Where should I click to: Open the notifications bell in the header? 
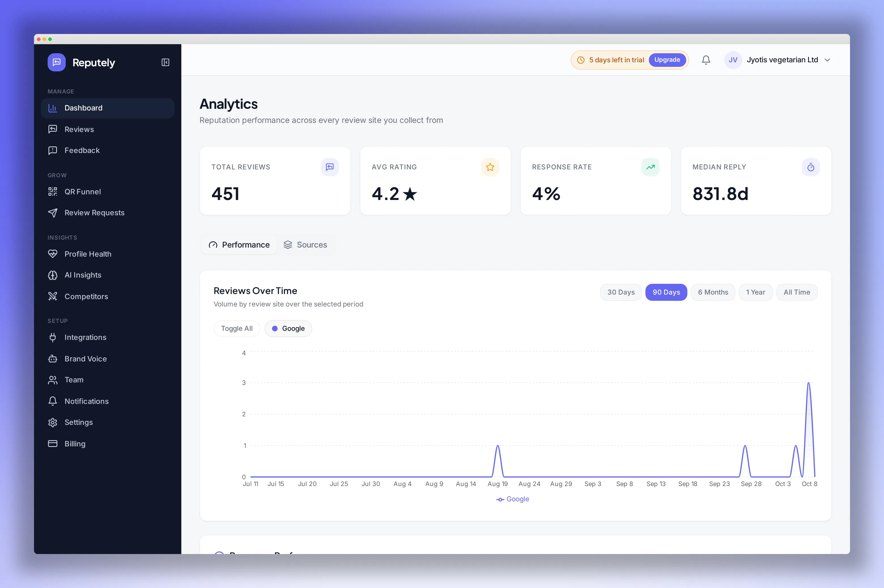(x=706, y=60)
